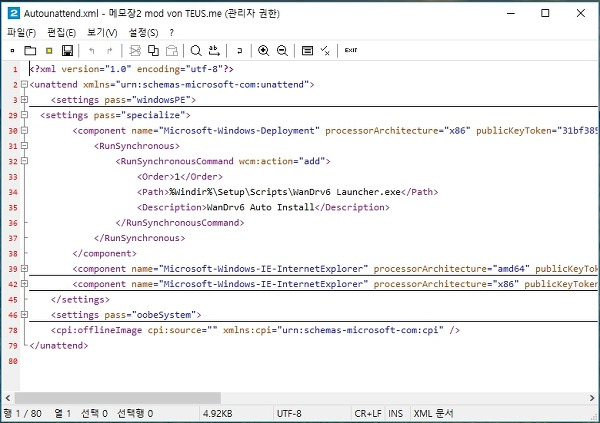Click the 선택 0 status field
Screen dimensions: 600x423
94,414
